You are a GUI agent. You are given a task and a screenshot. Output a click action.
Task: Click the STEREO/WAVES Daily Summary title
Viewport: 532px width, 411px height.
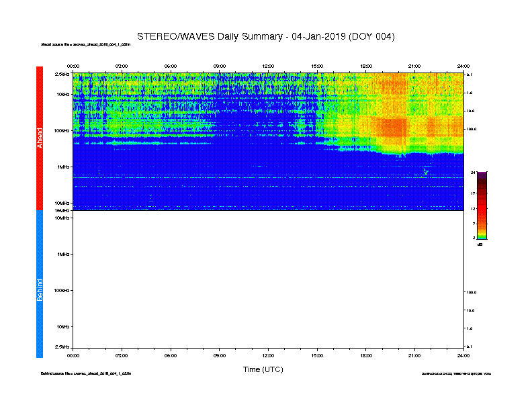(265, 36)
